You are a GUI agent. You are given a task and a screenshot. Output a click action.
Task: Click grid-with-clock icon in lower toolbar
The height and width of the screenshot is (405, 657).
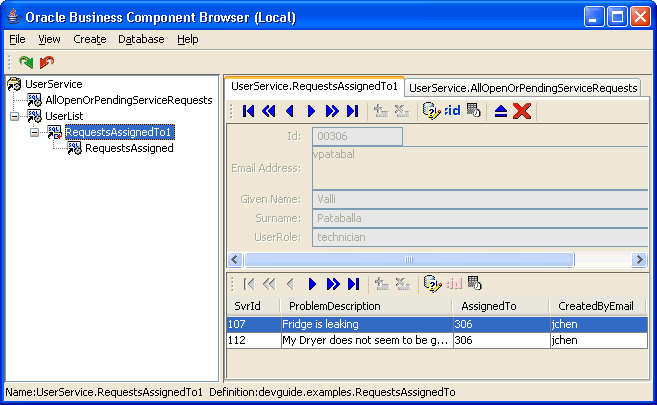click(474, 284)
